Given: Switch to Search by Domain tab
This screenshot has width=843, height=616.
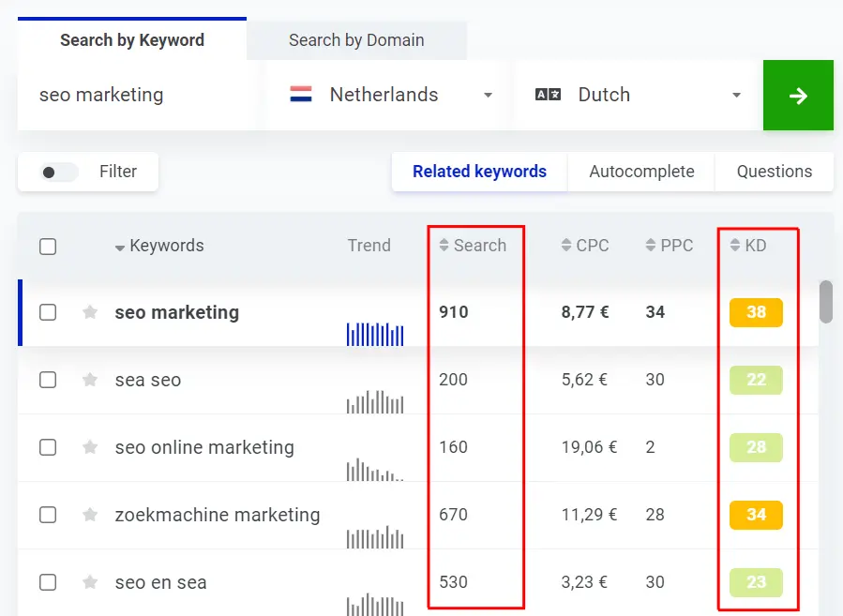Looking at the screenshot, I should click(x=356, y=40).
